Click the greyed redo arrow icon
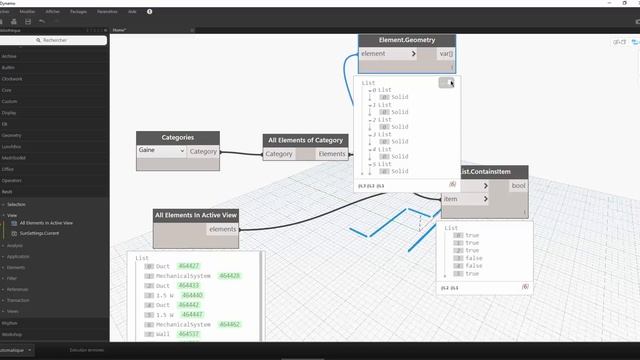 pos(56,22)
